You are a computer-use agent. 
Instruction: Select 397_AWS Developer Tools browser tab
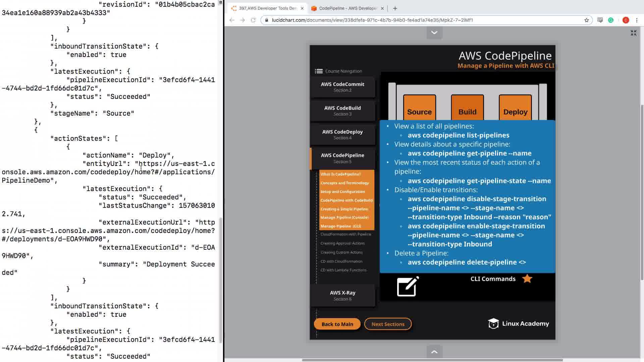[267, 8]
